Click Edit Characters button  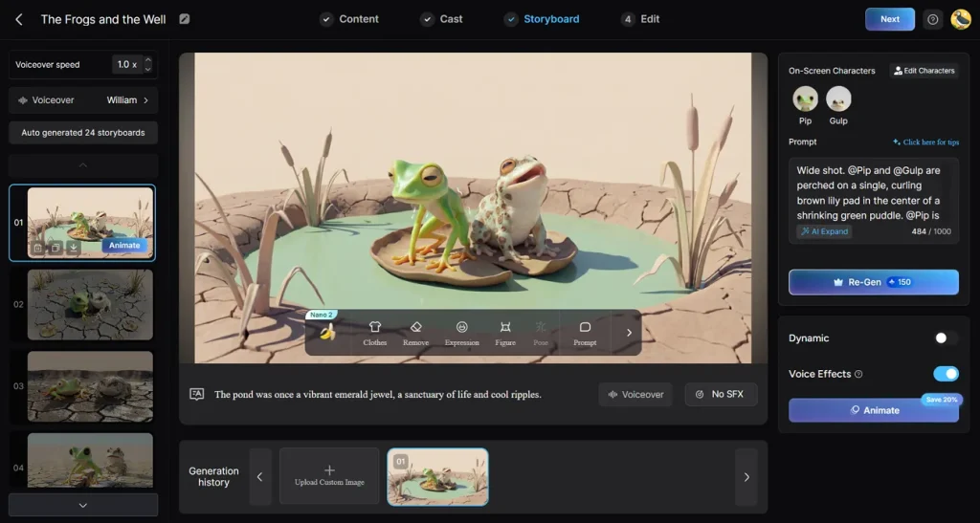[924, 71]
